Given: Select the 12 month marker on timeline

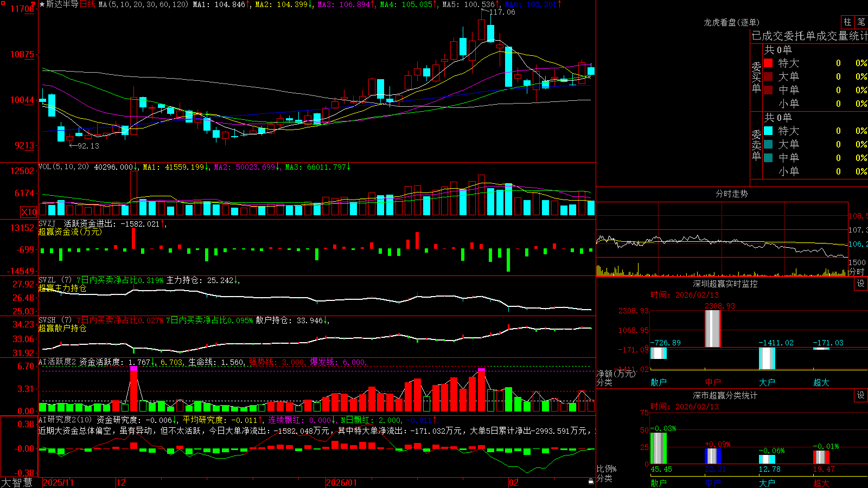Looking at the screenshot, I should [122, 483].
